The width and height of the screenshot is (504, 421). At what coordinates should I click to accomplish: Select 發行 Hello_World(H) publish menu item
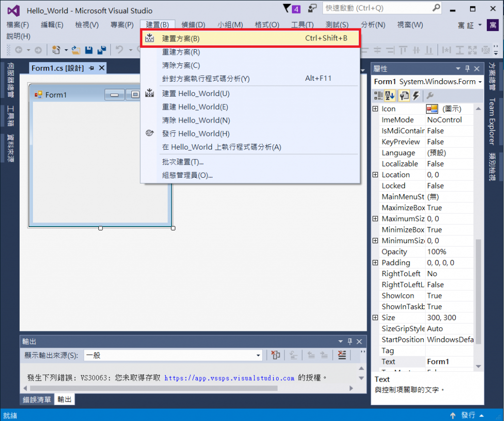click(251, 133)
